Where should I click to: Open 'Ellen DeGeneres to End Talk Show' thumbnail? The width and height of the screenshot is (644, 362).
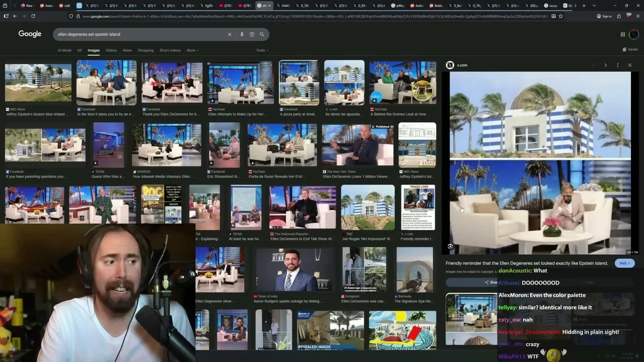tap(302, 207)
